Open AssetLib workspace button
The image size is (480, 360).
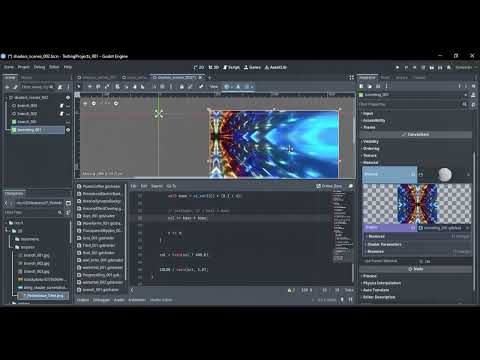[x=276, y=67]
